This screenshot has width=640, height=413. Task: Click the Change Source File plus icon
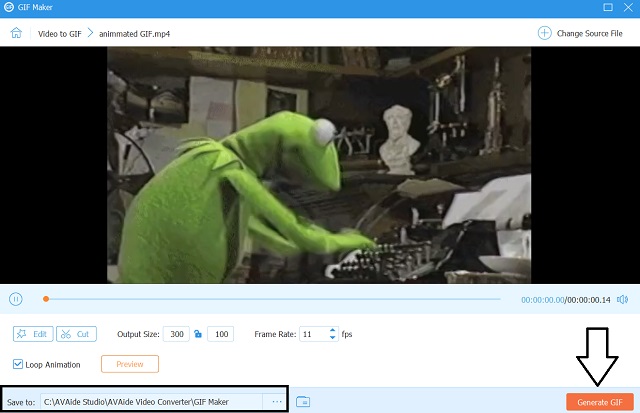[544, 33]
